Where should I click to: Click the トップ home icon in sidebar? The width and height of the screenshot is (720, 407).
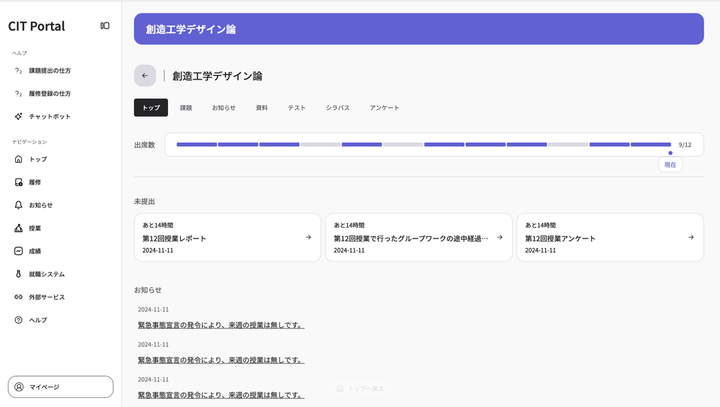18,159
